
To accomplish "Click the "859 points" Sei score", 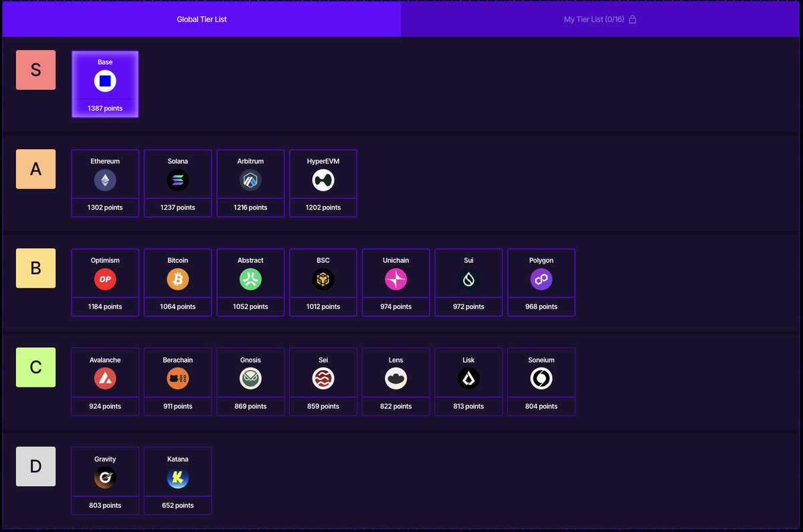I will tap(323, 406).
